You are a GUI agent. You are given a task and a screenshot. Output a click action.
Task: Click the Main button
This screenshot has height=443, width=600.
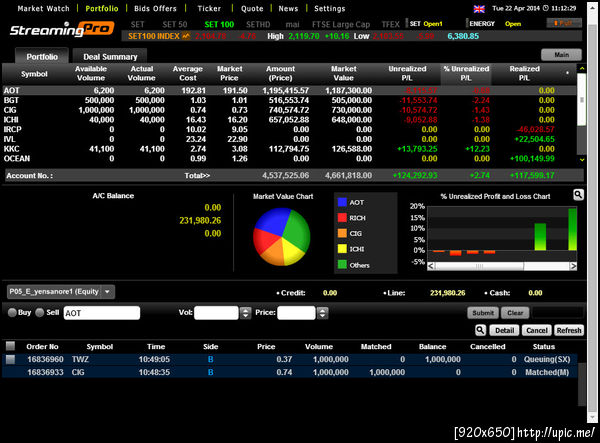tap(561, 55)
